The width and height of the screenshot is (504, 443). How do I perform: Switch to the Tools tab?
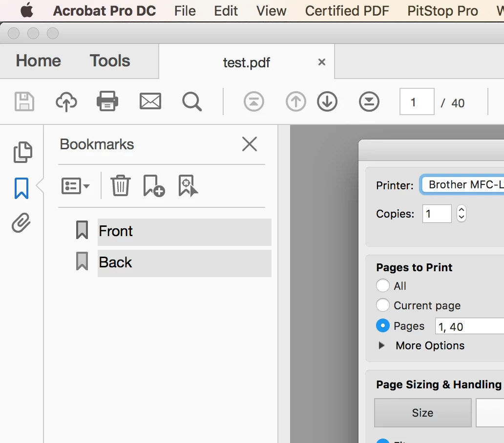tap(109, 60)
